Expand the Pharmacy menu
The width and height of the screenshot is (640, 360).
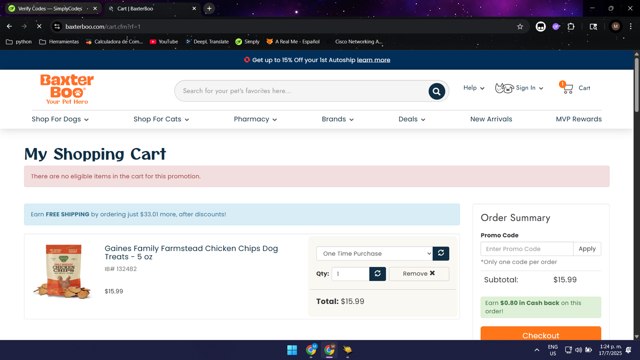(x=255, y=119)
